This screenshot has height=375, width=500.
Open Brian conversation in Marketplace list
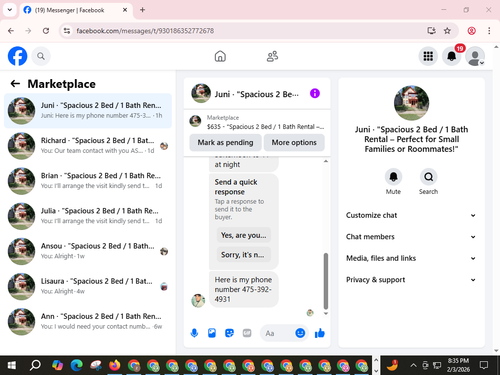[x=88, y=181]
